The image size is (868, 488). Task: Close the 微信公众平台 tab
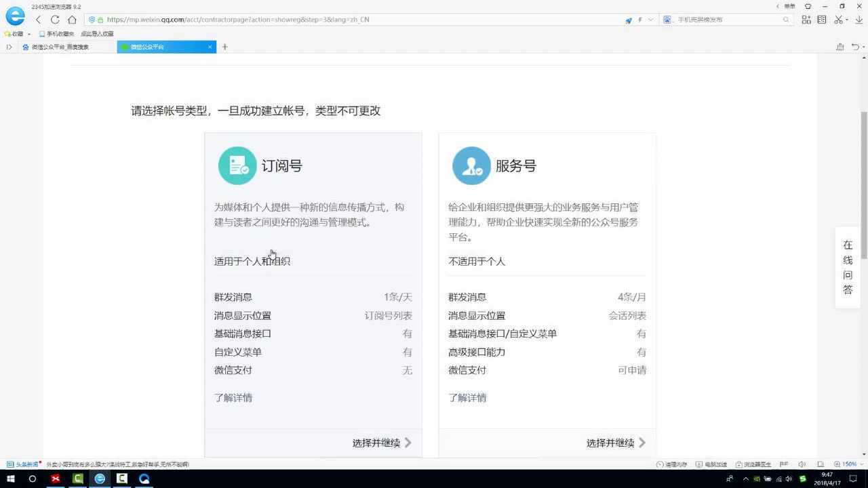pos(210,47)
